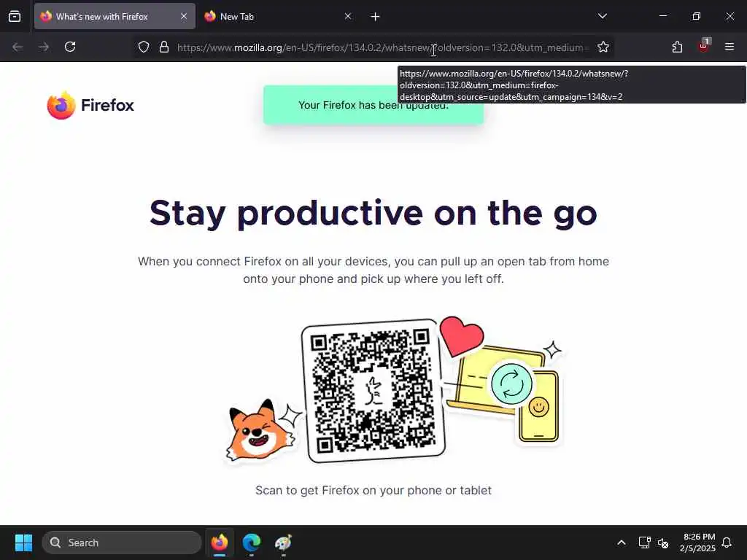Open the Windows Start menu
The height and width of the screenshot is (560, 747).
pos(23,542)
